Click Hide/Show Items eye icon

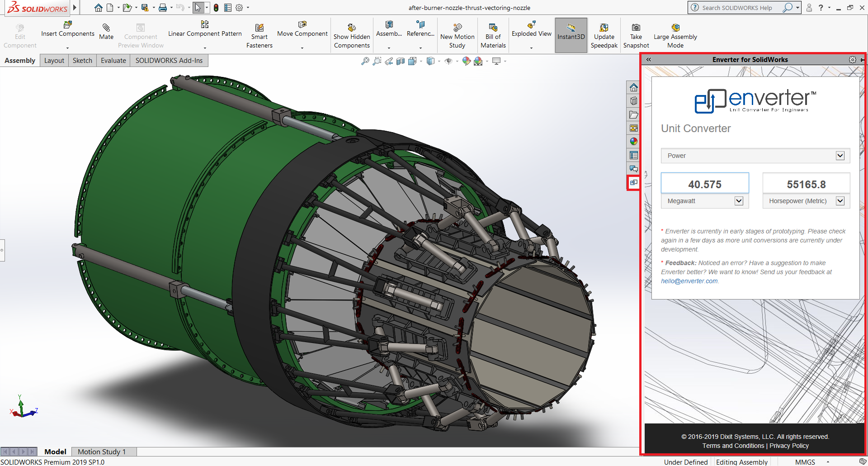point(448,61)
